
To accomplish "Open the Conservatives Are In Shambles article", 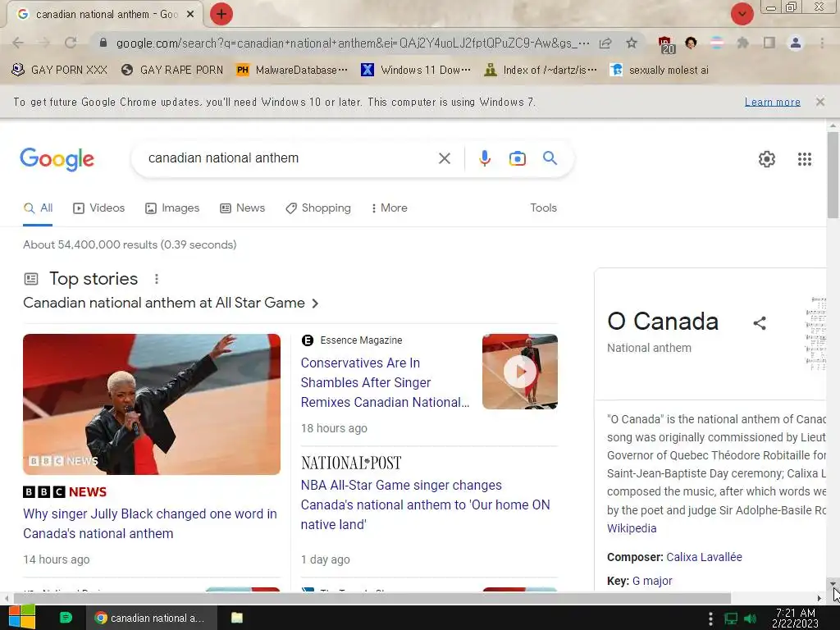I will [x=386, y=382].
